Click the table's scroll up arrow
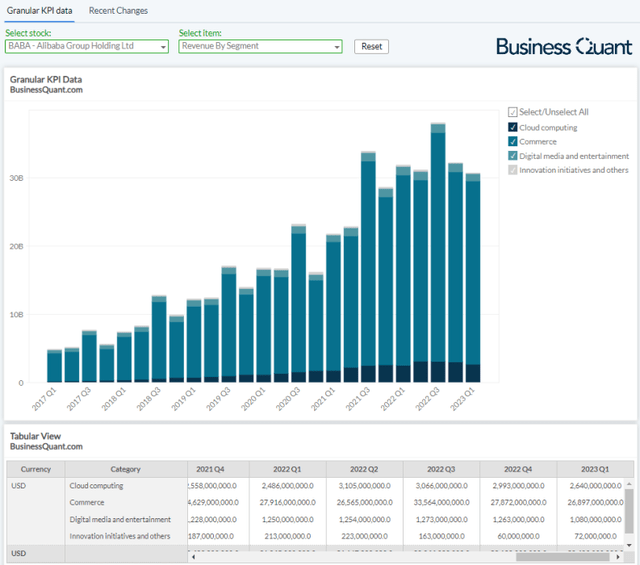 pyautogui.click(x=629, y=483)
